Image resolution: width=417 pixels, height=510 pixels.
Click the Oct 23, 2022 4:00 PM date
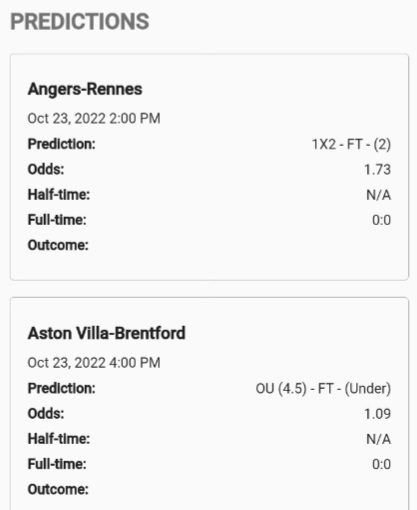pyautogui.click(x=94, y=363)
